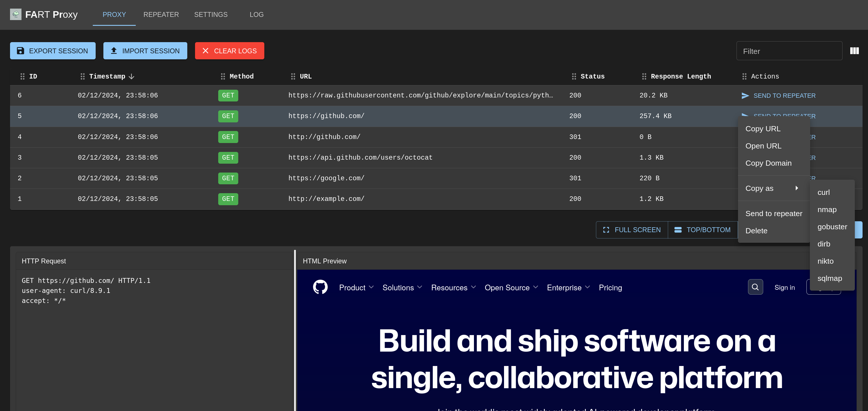Toggle Timestamp sort direction arrow

[132, 77]
